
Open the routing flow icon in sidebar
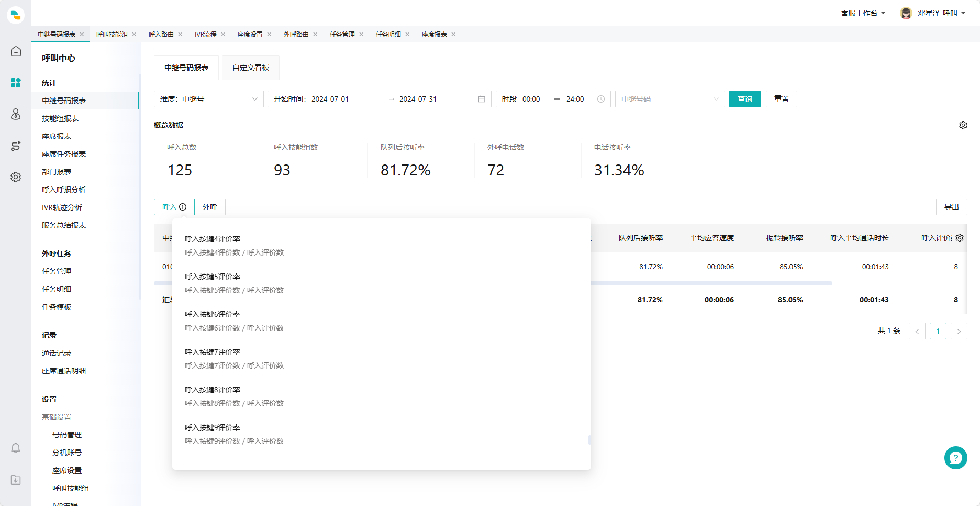click(x=16, y=146)
